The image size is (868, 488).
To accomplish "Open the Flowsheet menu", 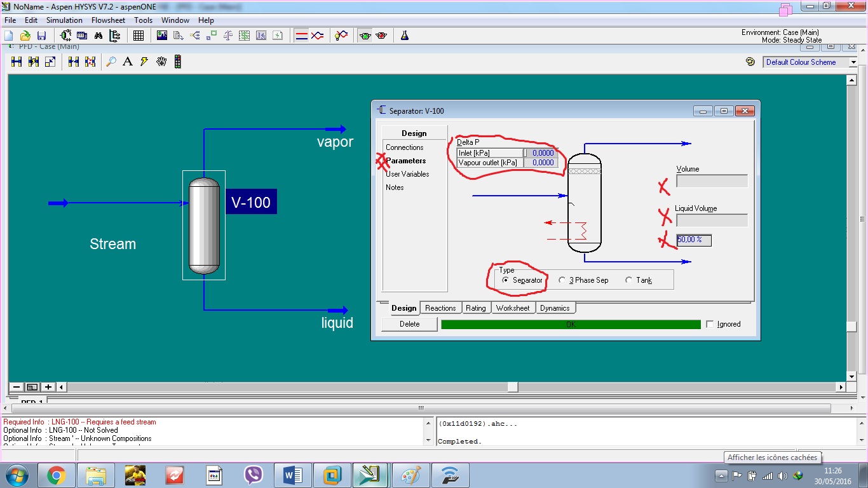I will click(x=108, y=20).
